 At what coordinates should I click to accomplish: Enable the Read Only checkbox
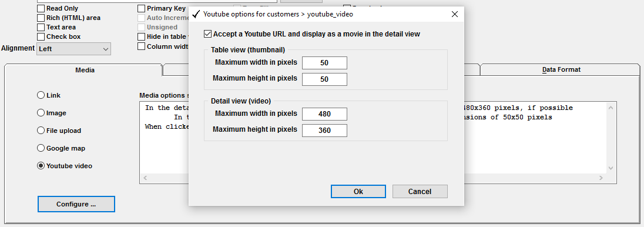41,9
